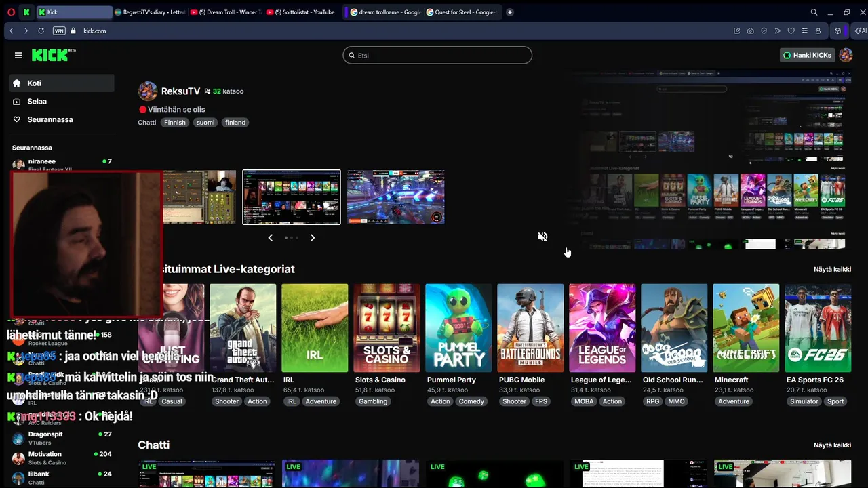
Task: Click the browser forward arrow
Action: [x=26, y=30]
